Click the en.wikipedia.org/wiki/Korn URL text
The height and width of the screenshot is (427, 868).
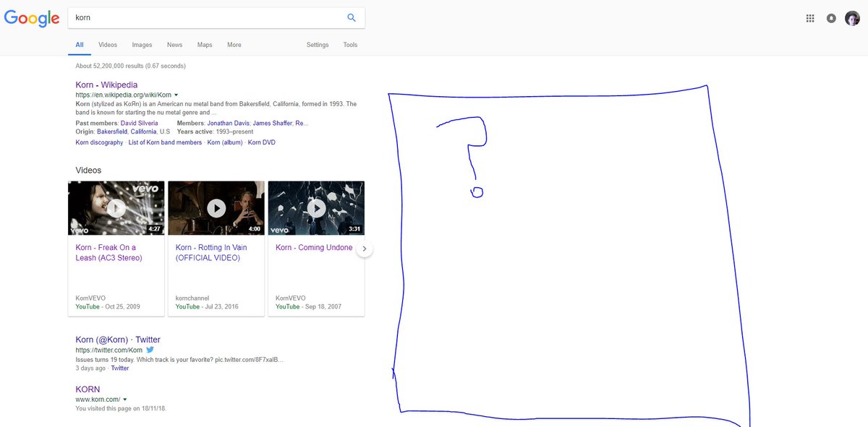pos(123,95)
